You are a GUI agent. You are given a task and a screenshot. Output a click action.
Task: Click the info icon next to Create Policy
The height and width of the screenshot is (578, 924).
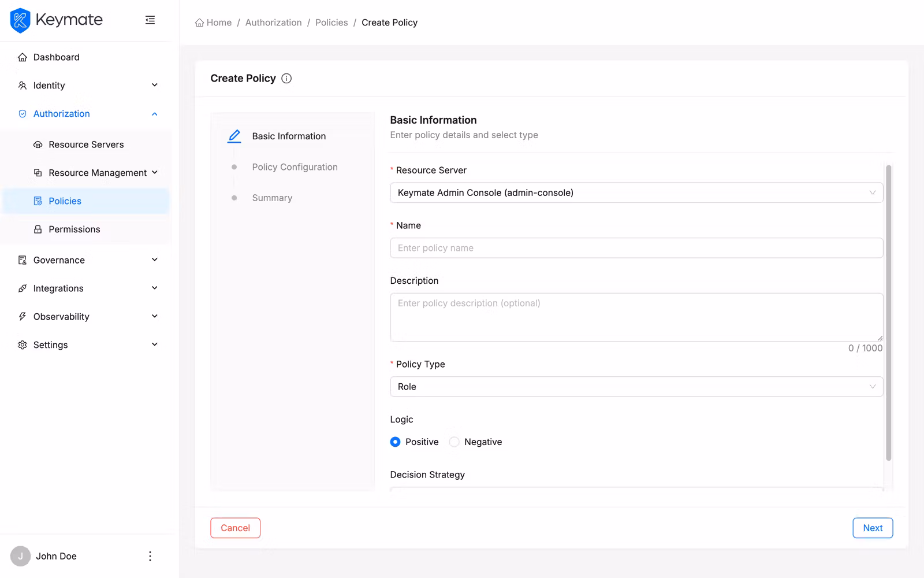[x=286, y=78]
